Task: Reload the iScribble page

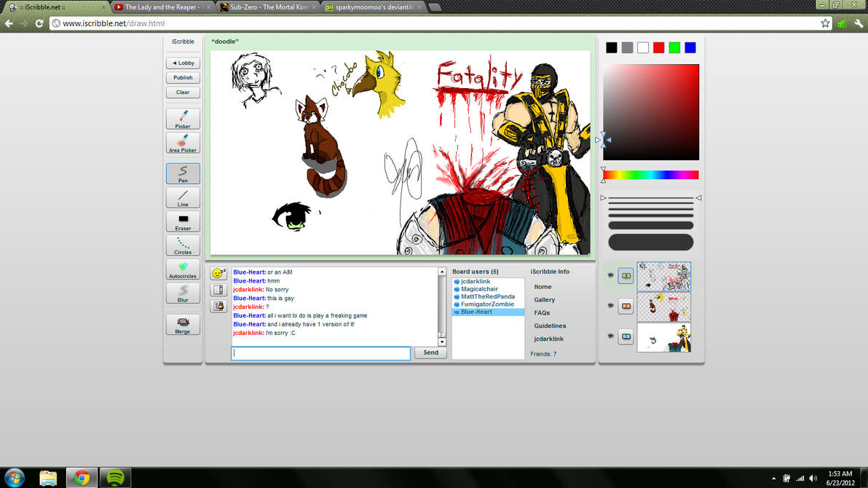Action: 39,23
